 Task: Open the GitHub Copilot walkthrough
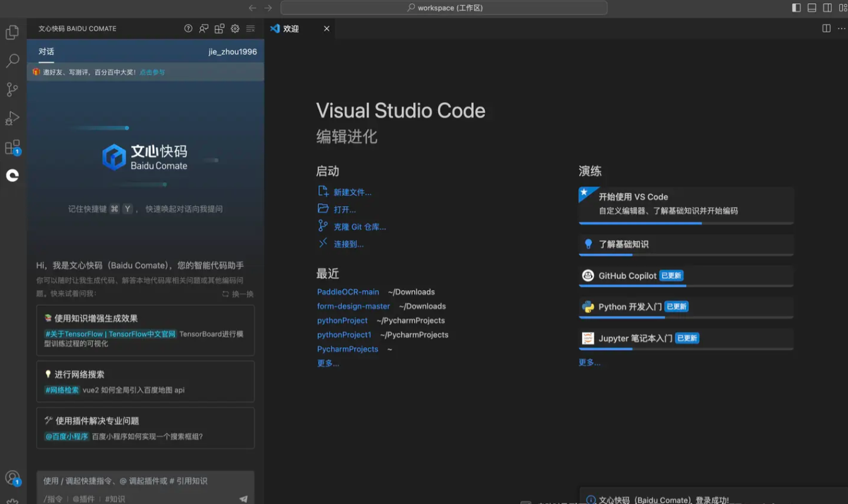686,276
